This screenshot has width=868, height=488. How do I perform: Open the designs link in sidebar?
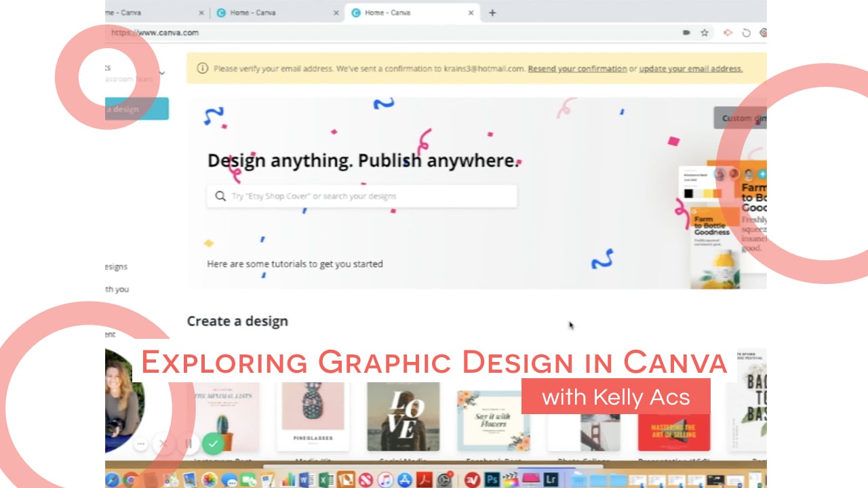point(117,266)
